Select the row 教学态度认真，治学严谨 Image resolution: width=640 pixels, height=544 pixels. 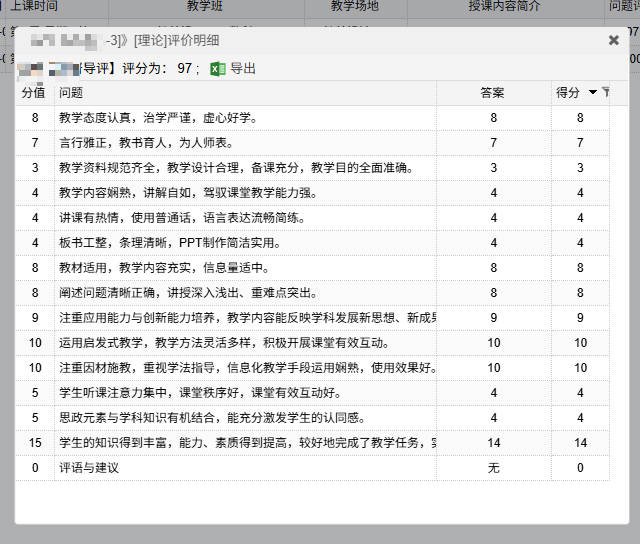coord(158,118)
